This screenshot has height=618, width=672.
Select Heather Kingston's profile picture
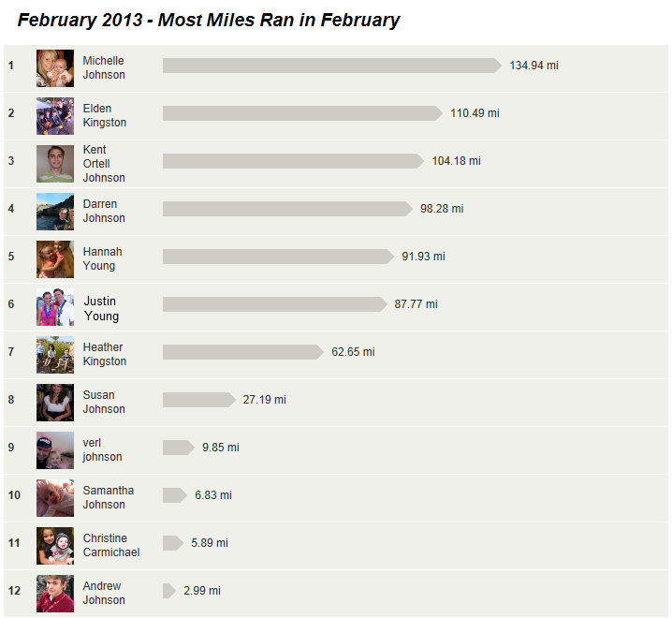[55, 355]
